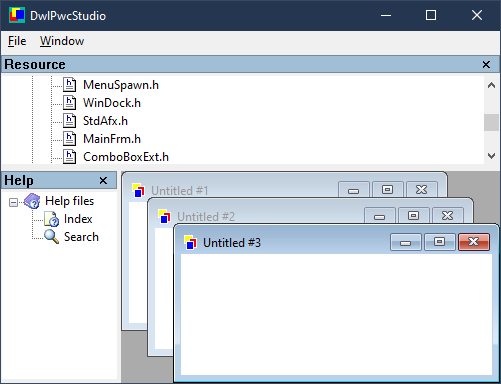The height and width of the screenshot is (384, 501).
Task: Select WinDock.h in the Resource tree
Action: 112,103
